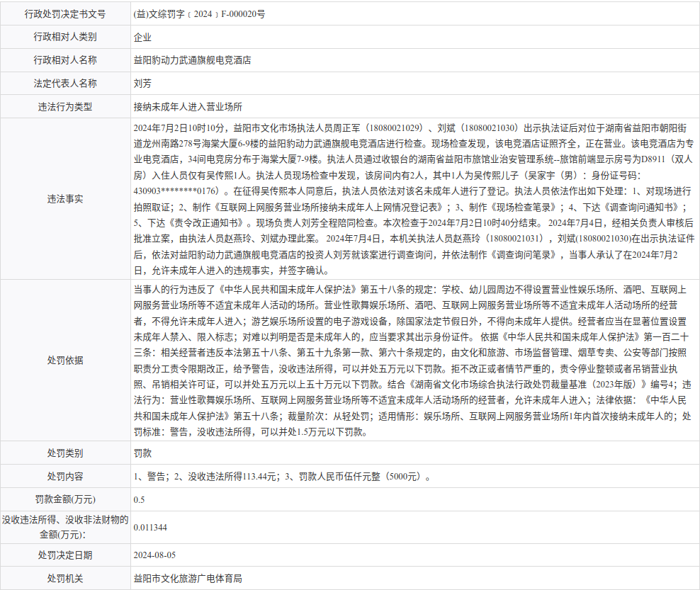The image size is (700, 590).
Task: Click the 违法行为类型 label cell
Action: coord(64,107)
